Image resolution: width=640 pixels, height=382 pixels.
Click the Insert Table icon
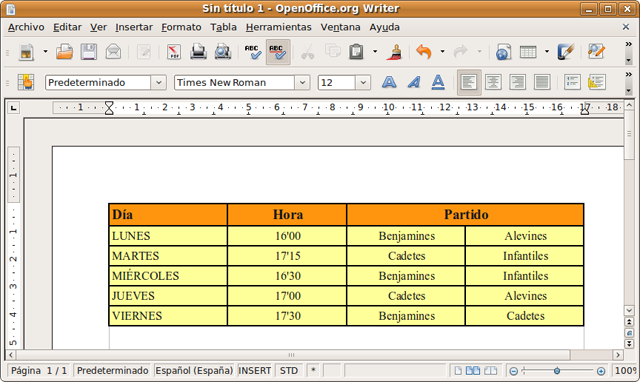coord(528,52)
